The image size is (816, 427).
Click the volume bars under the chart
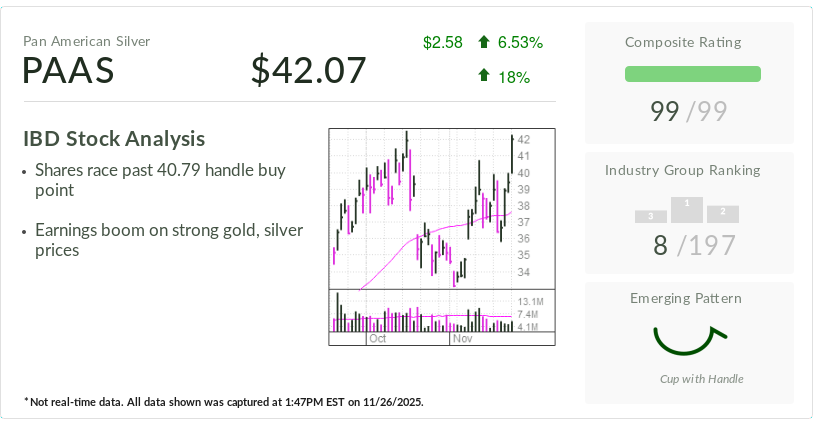pos(422,315)
